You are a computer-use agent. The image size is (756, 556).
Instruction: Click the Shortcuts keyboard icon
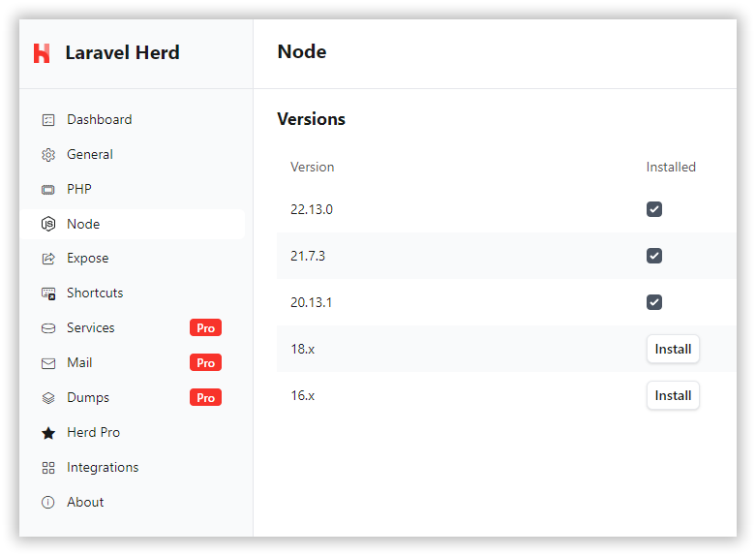pos(48,293)
